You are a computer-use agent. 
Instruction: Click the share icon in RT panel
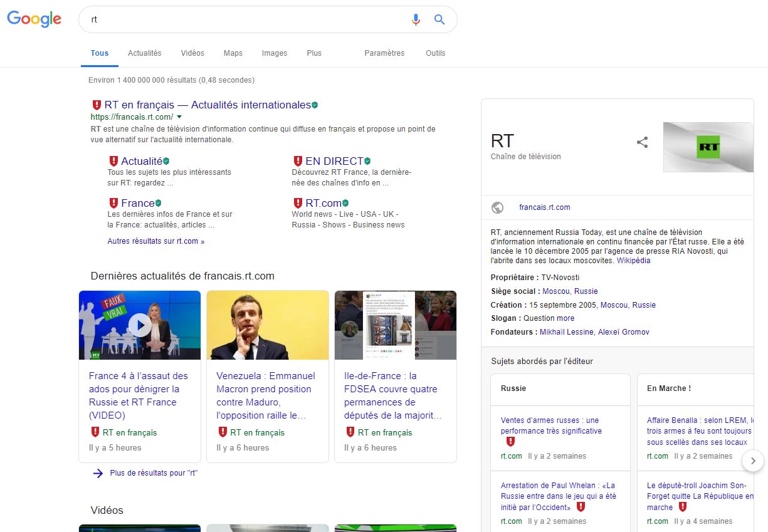coord(642,142)
